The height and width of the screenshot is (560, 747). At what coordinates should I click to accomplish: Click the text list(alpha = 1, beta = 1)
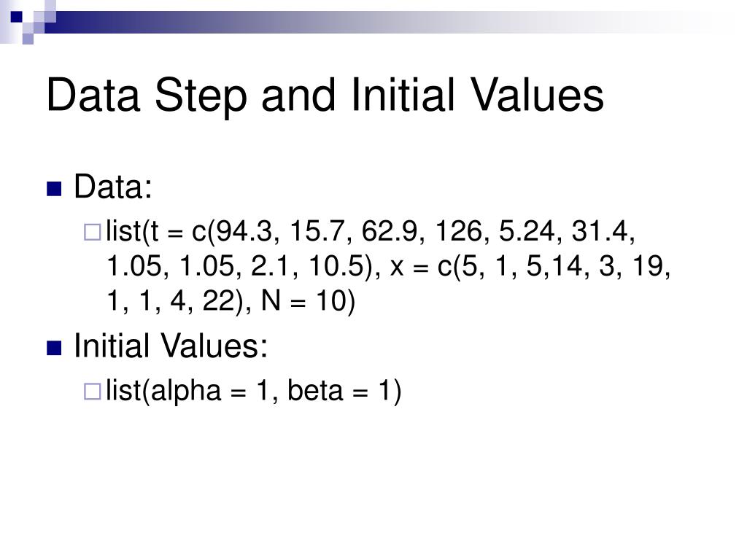pyautogui.click(x=254, y=392)
